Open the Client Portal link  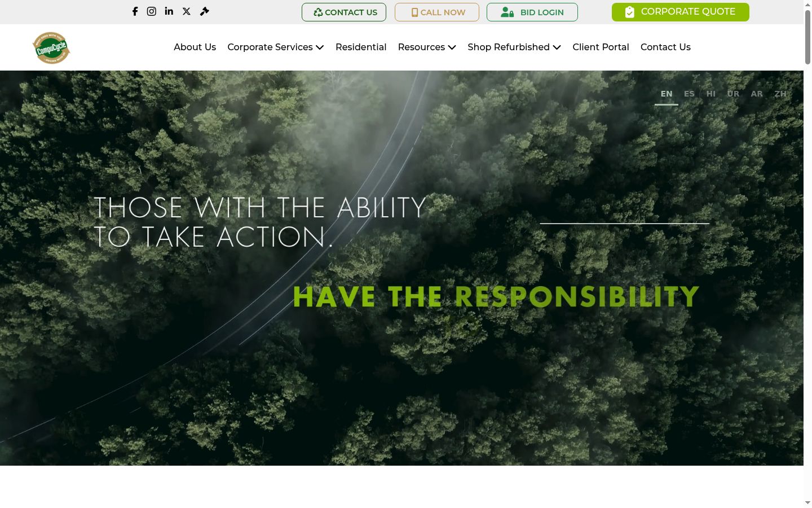(x=601, y=47)
